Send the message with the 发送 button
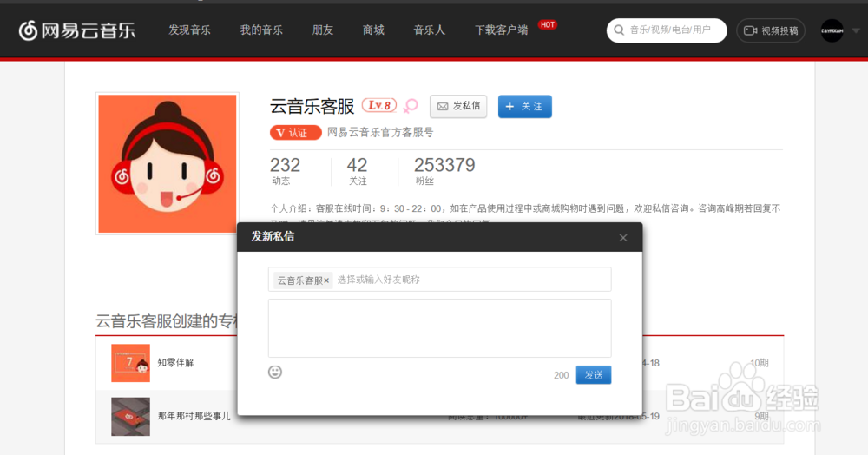This screenshot has width=868, height=455. (x=594, y=375)
